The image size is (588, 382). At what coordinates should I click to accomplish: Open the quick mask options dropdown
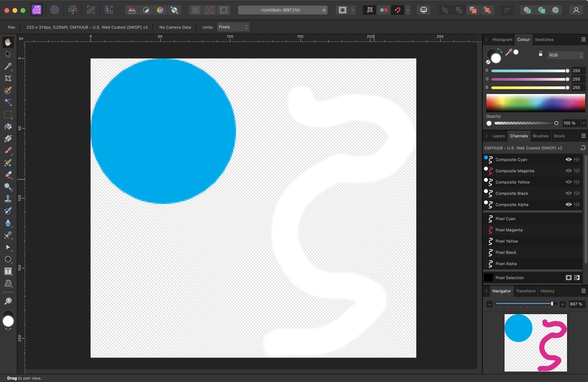tap(353, 10)
